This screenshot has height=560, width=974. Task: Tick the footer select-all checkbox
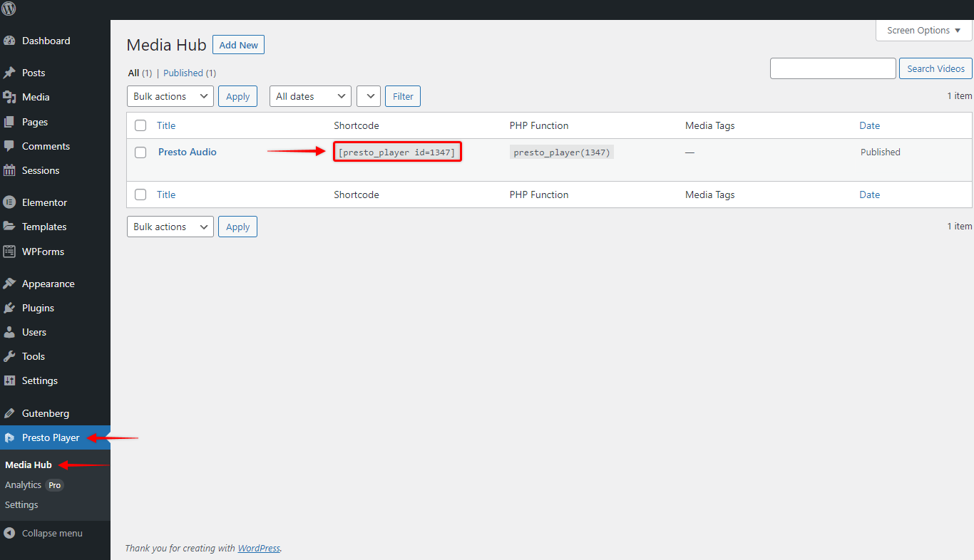140,195
